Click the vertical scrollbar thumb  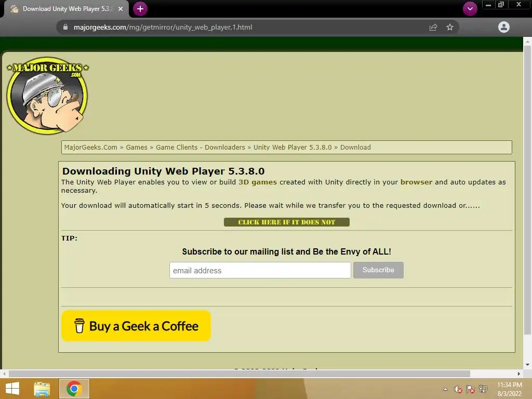coord(527,190)
